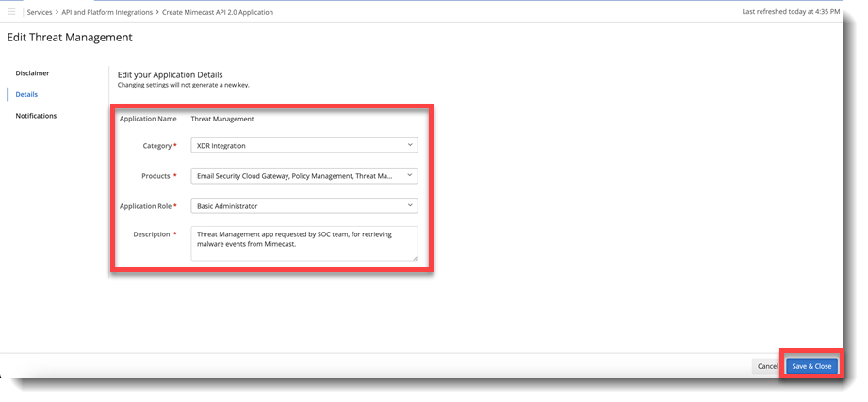The height and width of the screenshot is (402, 868).
Task: Click the Application Name value Threat Management
Action: [222, 119]
